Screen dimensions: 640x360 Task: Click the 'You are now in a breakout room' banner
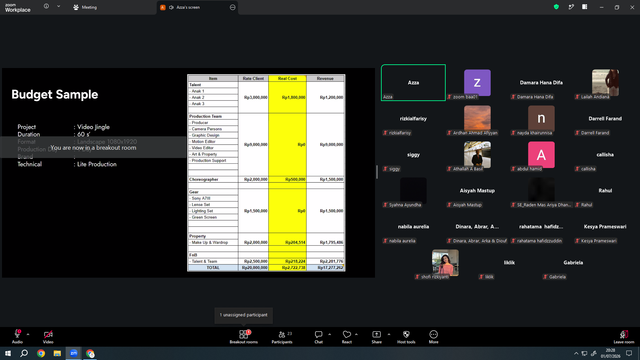tap(93, 147)
